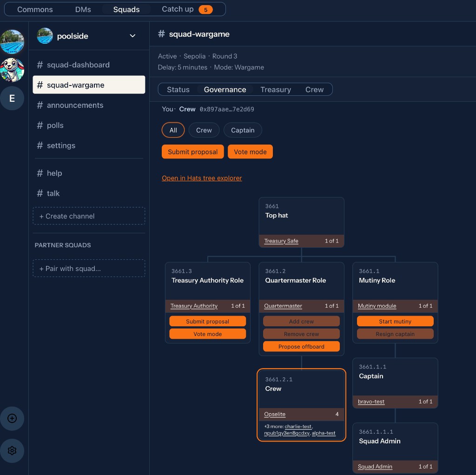Open settings gear icon
Viewport: 476px width, 475px height.
[x=12, y=450]
